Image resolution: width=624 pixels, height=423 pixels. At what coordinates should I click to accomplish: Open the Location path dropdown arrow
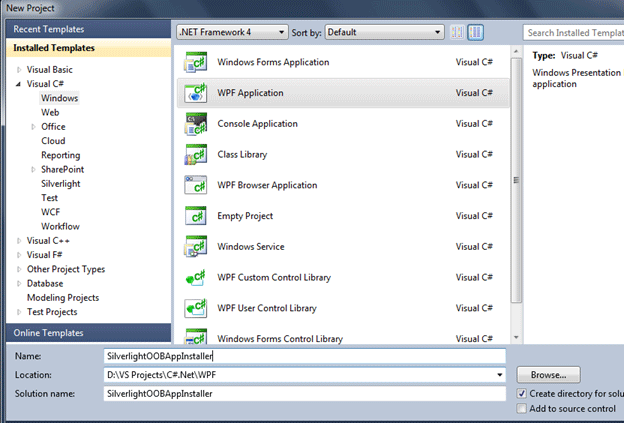[x=499, y=375]
